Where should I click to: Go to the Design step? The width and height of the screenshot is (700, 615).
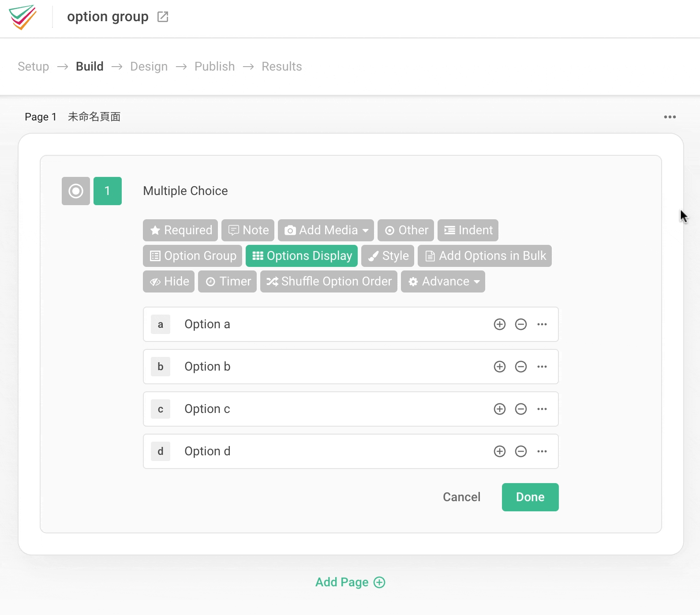click(x=149, y=67)
